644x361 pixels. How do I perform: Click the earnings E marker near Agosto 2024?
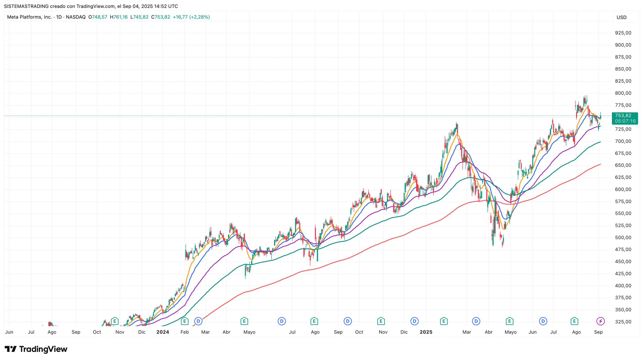tap(314, 321)
